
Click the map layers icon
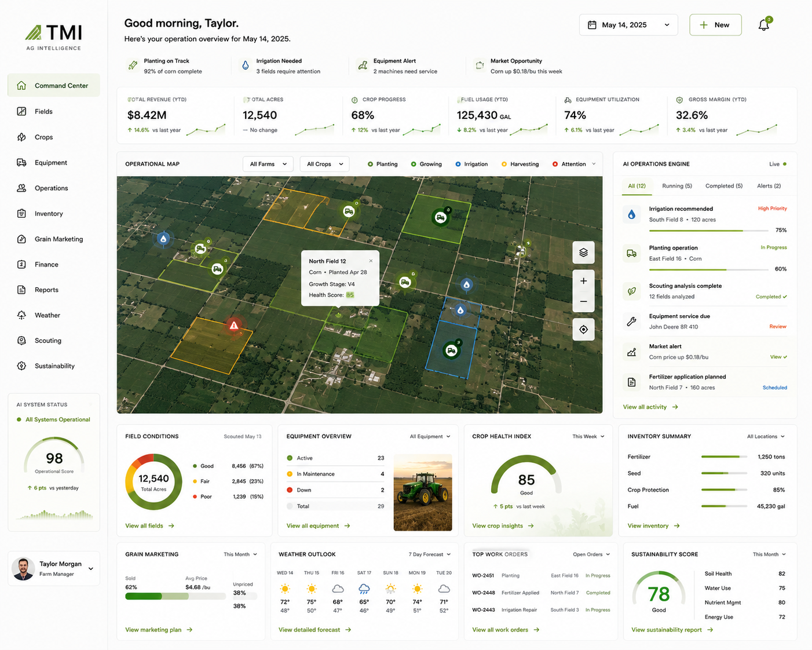point(583,253)
